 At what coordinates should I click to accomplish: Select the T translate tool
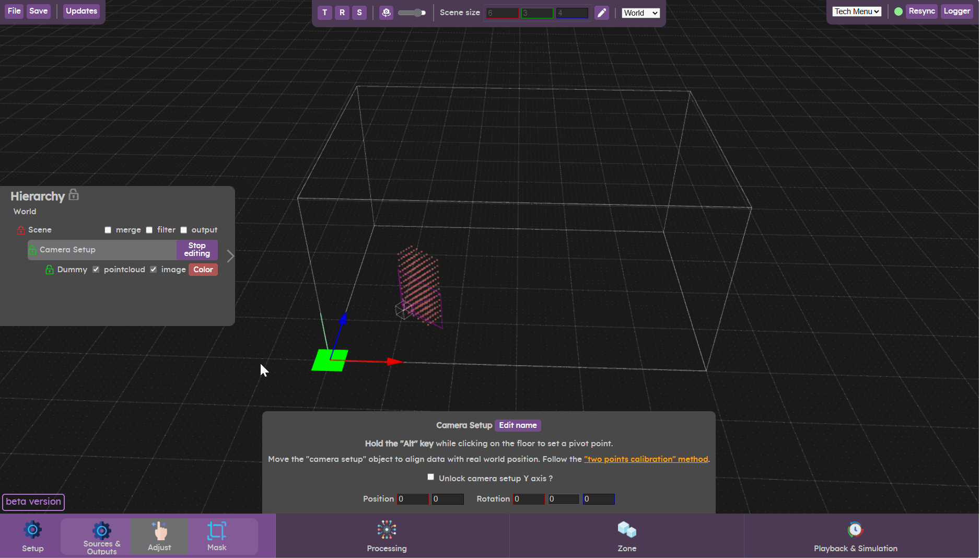point(325,13)
